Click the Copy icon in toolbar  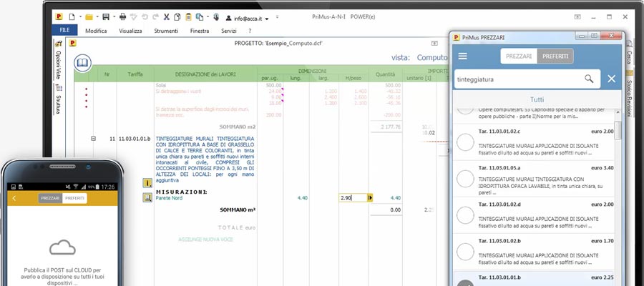177,17
